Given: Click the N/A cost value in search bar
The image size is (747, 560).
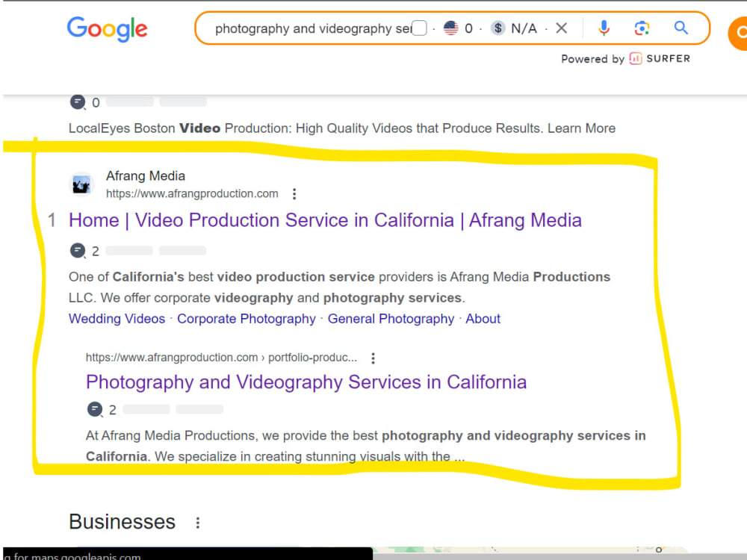Looking at the screenshot, I should [524, 28].
